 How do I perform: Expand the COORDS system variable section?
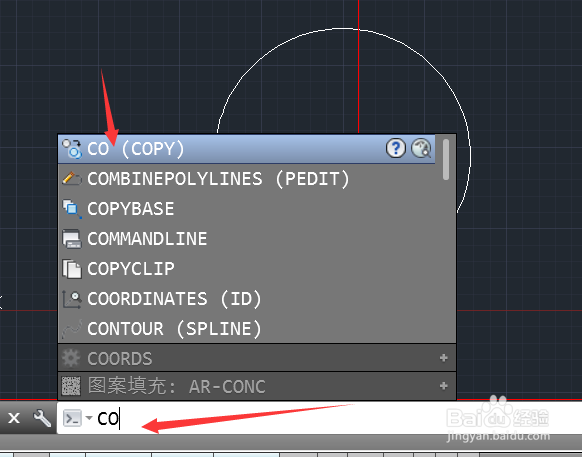tap(444, 358)
